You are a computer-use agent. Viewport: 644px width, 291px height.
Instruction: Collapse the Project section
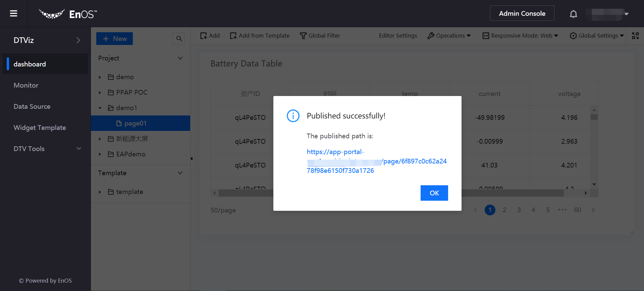click(180, 58)
